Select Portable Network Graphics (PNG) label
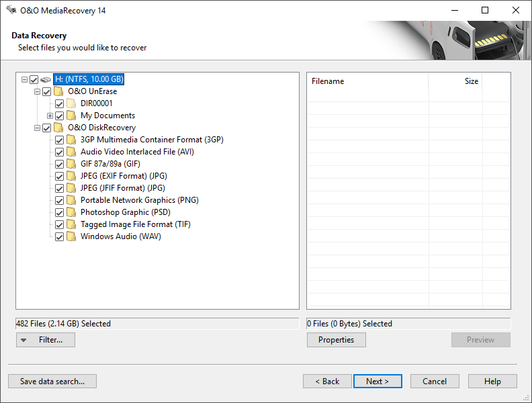Screen dimensions: 532x403 (140, 200)
